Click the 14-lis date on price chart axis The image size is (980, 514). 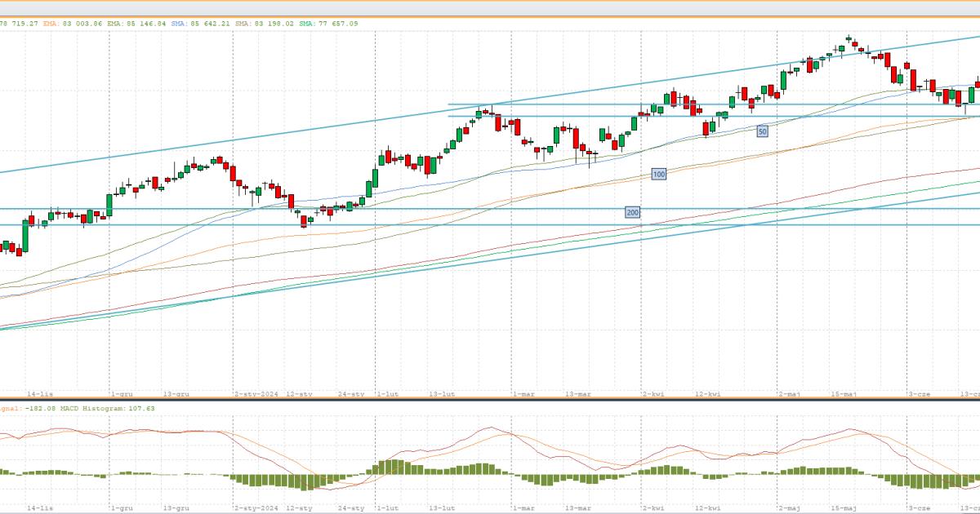(40, 394)
